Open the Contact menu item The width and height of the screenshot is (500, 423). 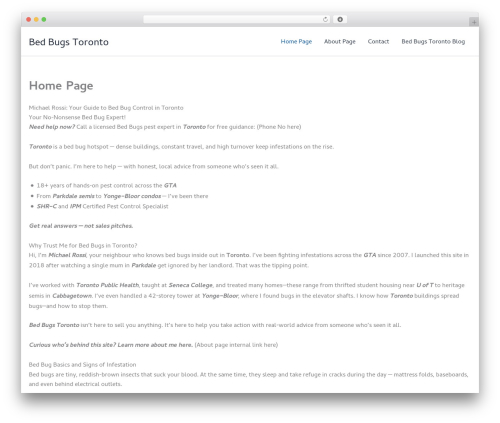[x=378, y=42]
